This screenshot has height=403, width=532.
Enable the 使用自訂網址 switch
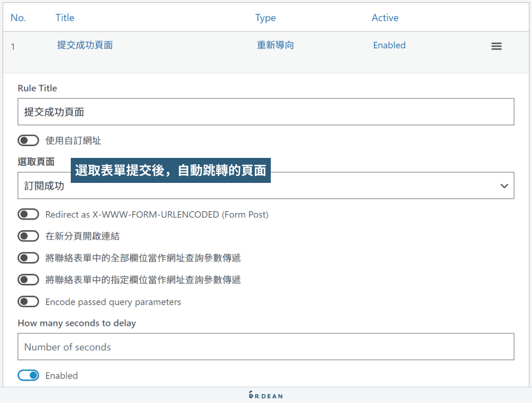[28, 140]
